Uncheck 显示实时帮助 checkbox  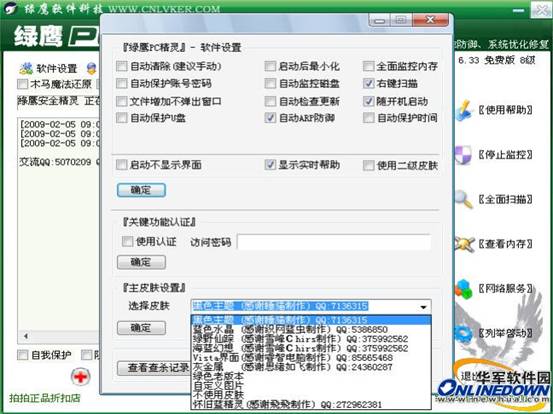pyautogui.click(x=270, y=165)
